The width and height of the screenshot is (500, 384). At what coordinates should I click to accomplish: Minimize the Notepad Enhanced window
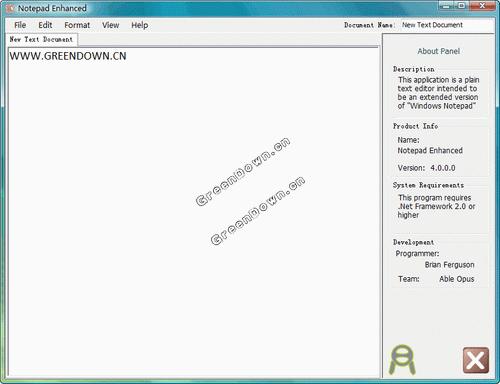446,6
